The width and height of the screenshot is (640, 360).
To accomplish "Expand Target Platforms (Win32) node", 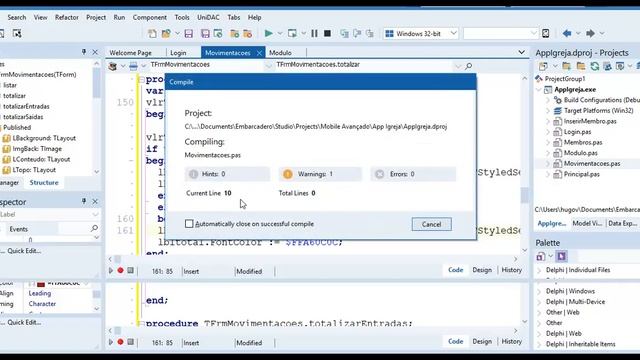I will point(548,111).
